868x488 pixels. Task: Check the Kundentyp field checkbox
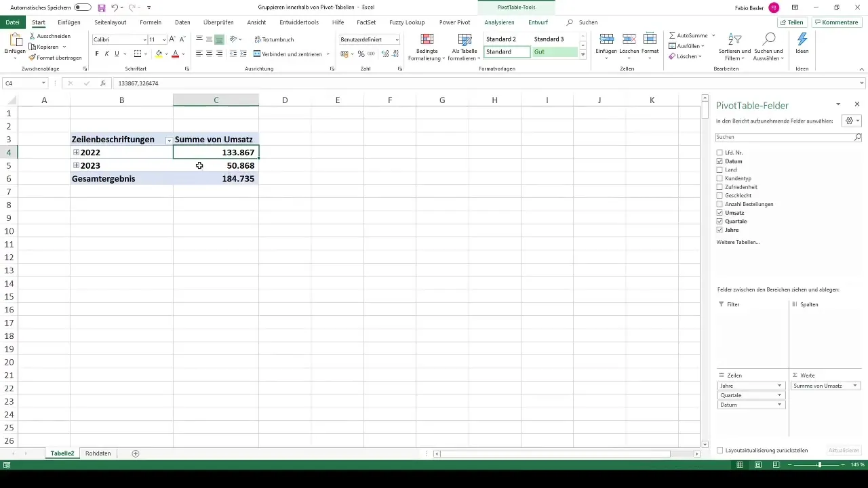[719, 178]
